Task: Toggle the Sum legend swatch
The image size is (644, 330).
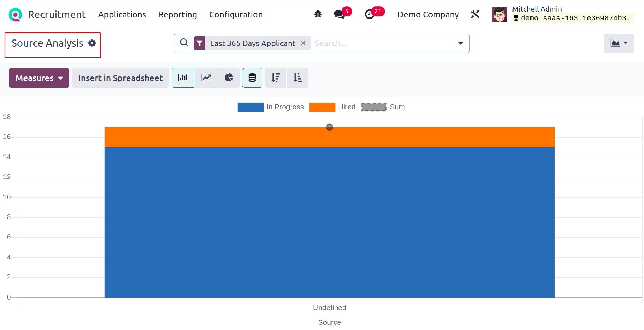Action: pos(374,107)
